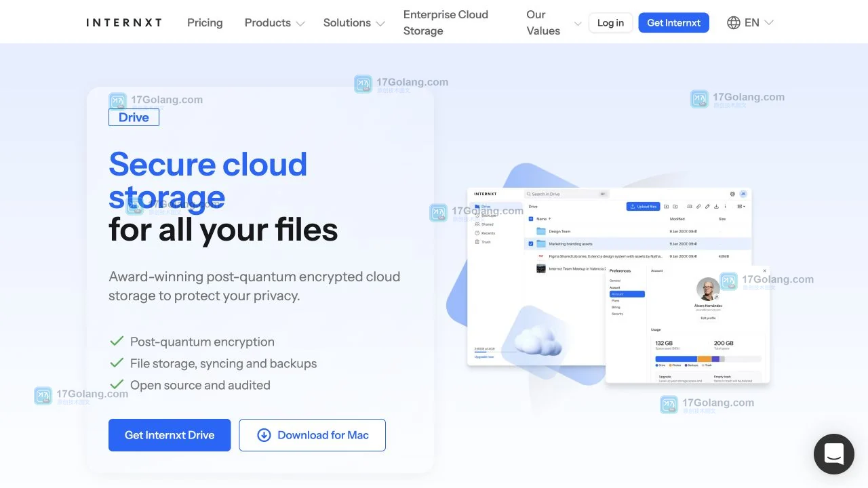This screenshot has height=488, width=868.
Task: Open the EN language selector
Action: [750, 22]
